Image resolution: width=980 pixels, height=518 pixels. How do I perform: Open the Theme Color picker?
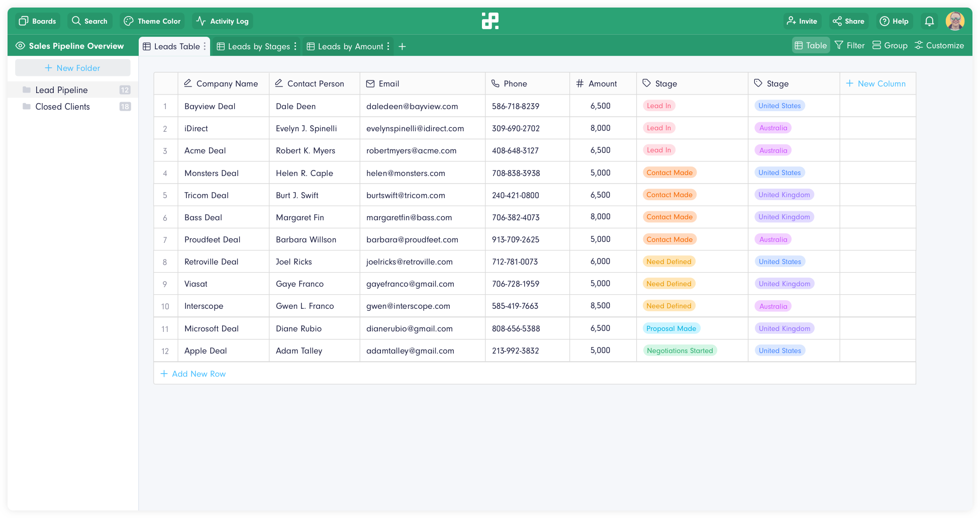click(152, 21)
